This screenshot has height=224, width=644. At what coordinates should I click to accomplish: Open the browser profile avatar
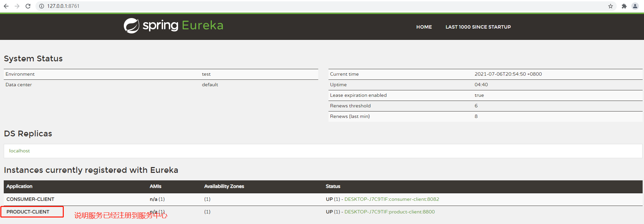pos(635,6)
